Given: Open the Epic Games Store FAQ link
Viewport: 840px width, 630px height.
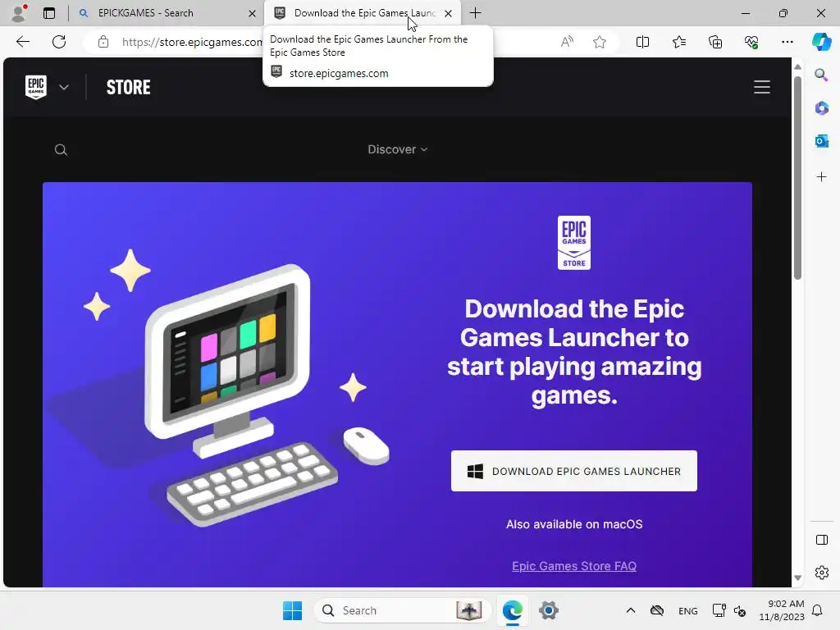Looking at the screenshot, I should [573, 566].
